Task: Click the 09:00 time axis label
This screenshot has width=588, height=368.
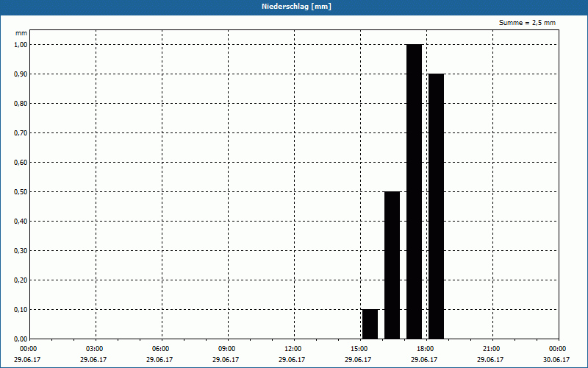Action: [x=226, y=349]
